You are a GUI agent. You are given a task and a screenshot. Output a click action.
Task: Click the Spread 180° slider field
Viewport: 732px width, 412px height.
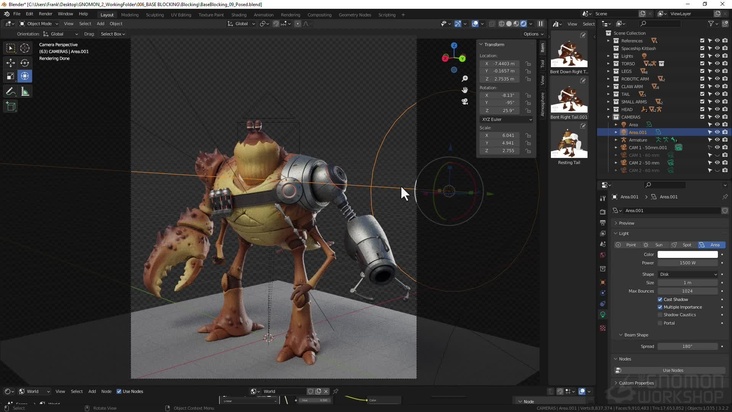click(x=688, y=347)
